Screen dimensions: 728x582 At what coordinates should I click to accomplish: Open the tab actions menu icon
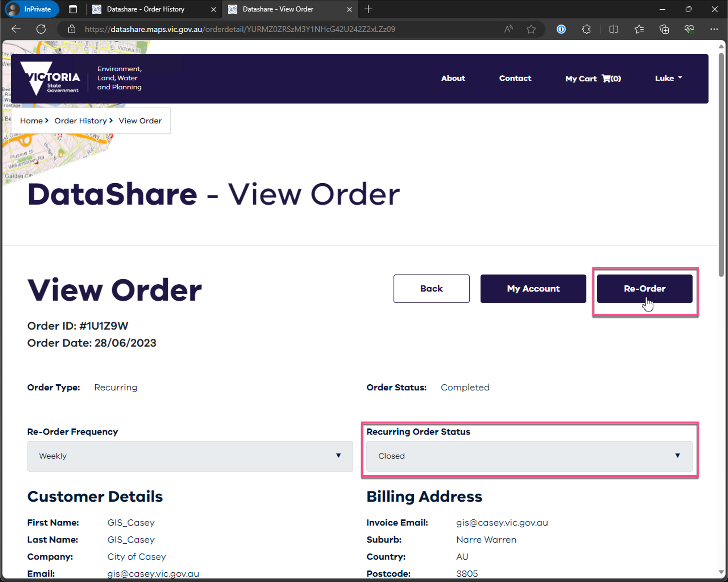coord(73,9)
